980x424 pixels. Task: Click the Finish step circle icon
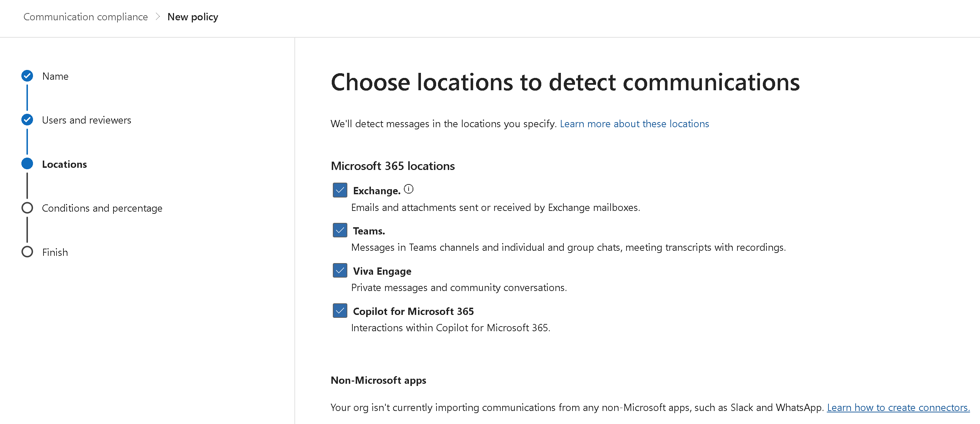click(x=27, y=252)
